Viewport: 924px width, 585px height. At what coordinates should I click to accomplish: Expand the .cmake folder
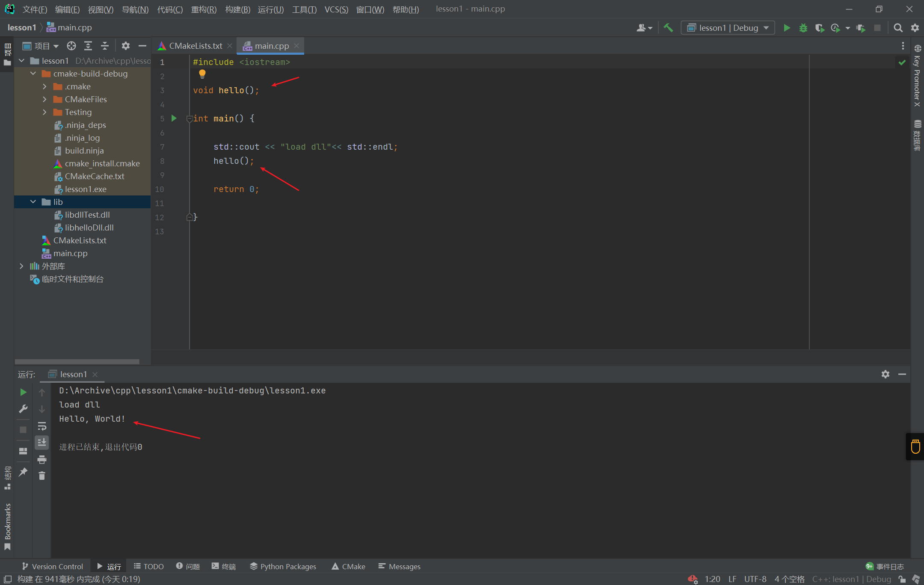[44, 86]
